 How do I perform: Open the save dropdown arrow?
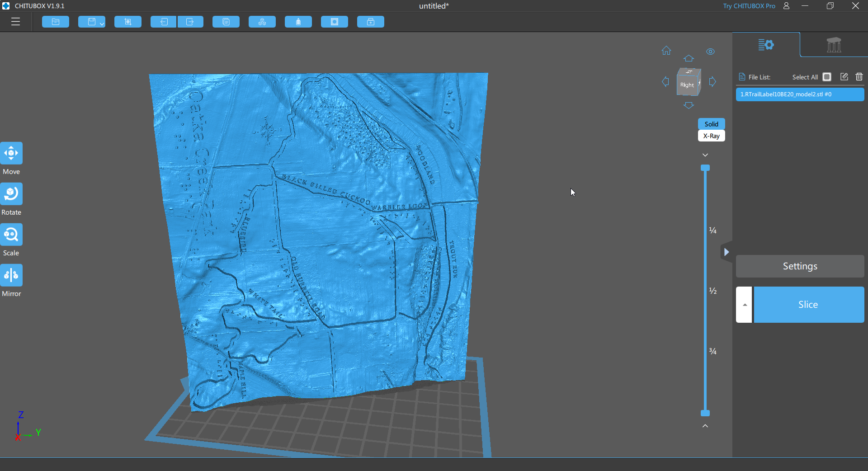(x=102, y=24)
